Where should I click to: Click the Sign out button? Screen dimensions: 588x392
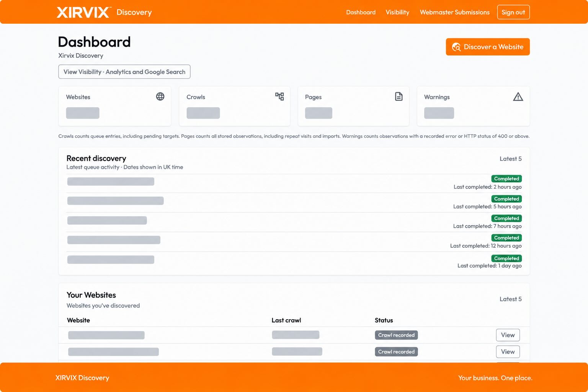(513, 12)
